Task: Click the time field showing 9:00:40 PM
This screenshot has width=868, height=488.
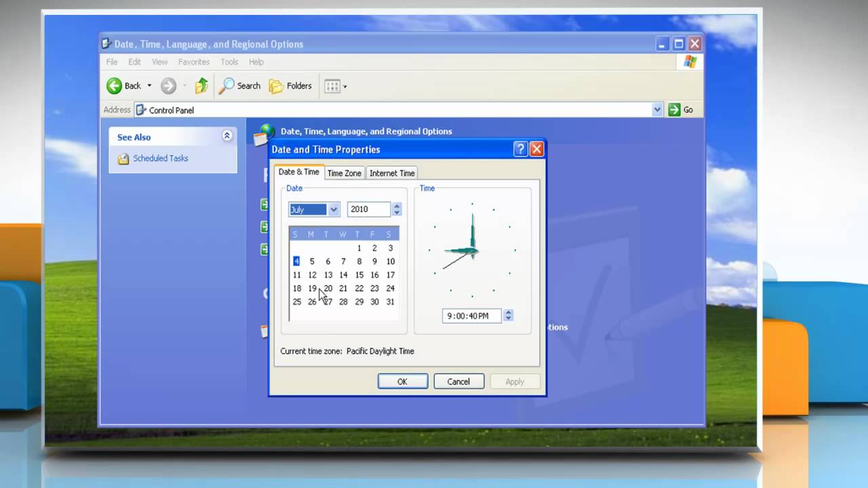Action: pyautogui.click(x=472, y=316)
